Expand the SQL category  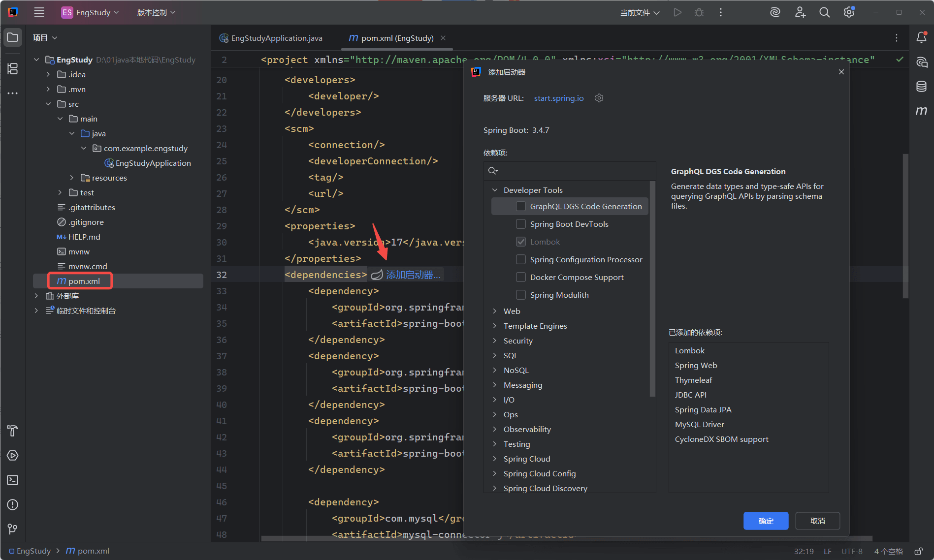pos(495,355)
